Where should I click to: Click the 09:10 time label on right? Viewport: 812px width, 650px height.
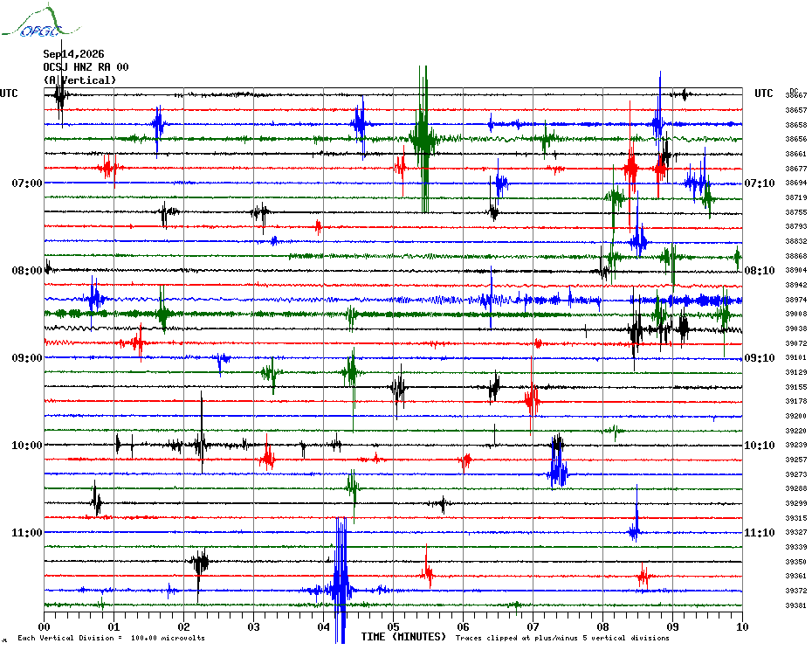pyautogui.click(x=760, y=358)
